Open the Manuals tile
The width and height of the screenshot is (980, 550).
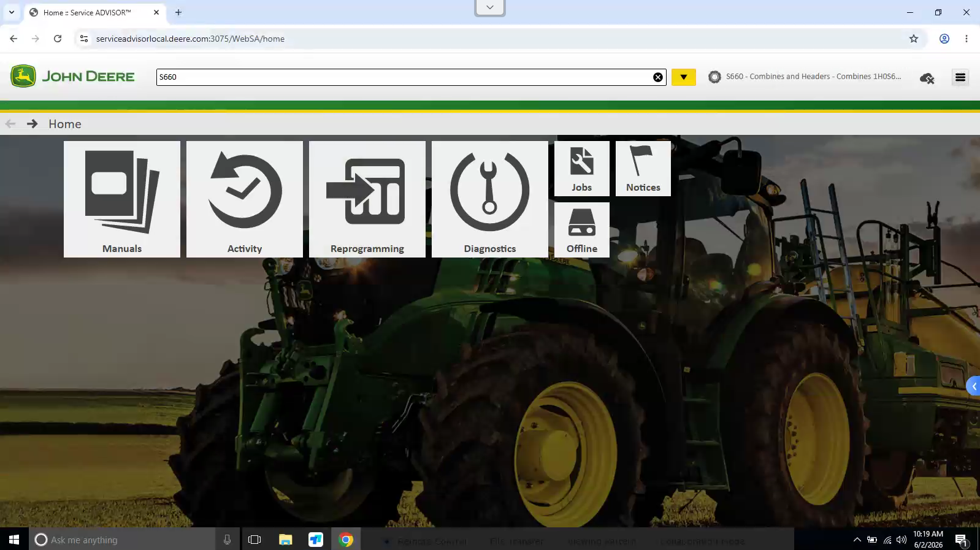(122, 199)
